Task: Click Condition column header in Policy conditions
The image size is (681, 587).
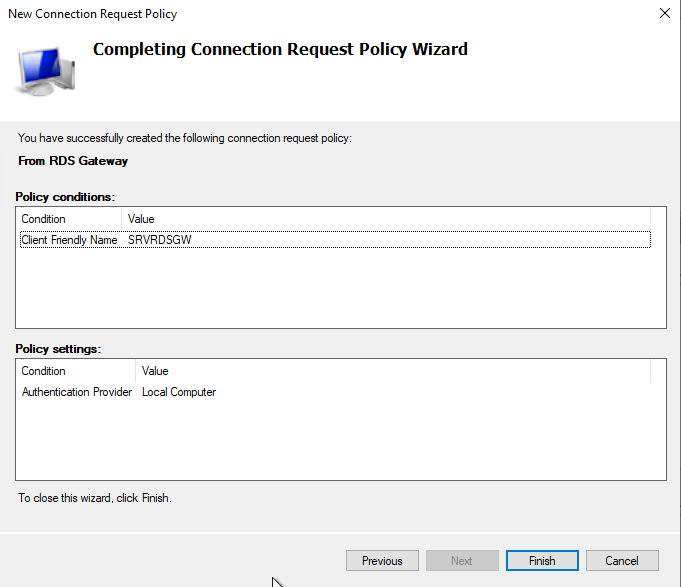Action: (69, 219)
